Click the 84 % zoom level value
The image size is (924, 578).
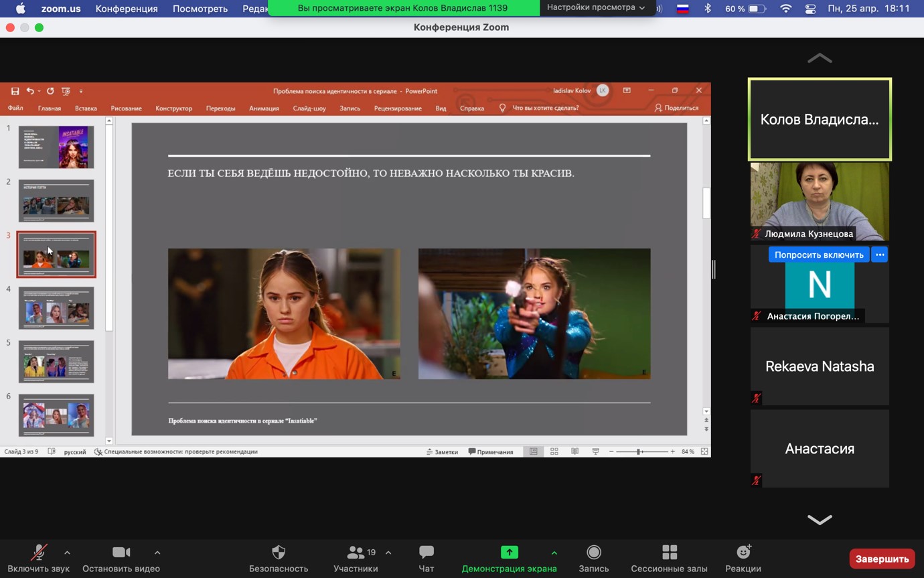coord(688,452)
